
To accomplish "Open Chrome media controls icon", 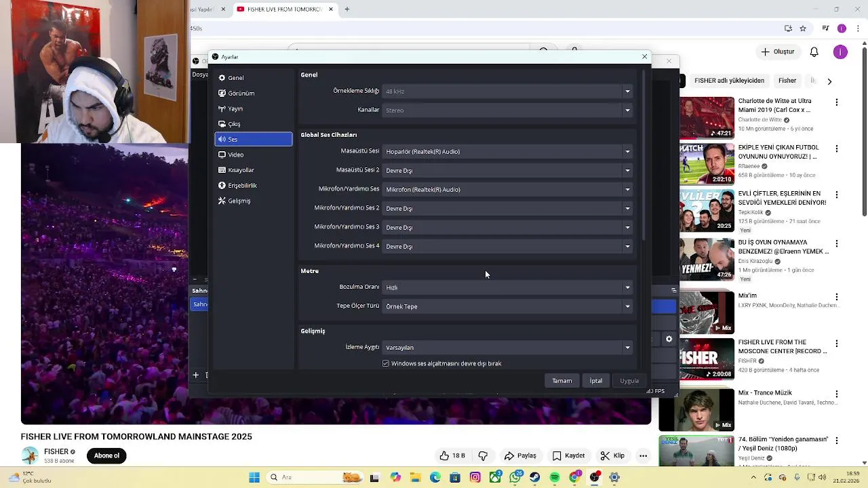I will (825, 28).
